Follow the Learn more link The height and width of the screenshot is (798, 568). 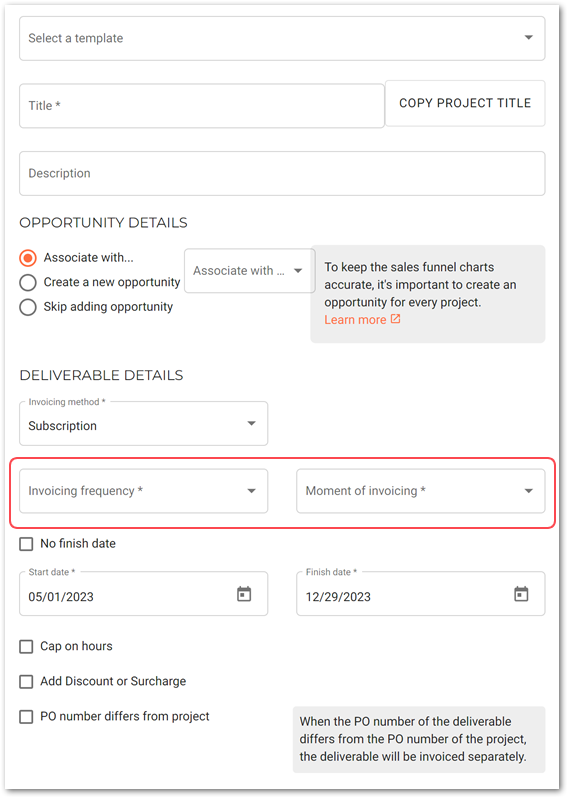(x=355, y=320)
